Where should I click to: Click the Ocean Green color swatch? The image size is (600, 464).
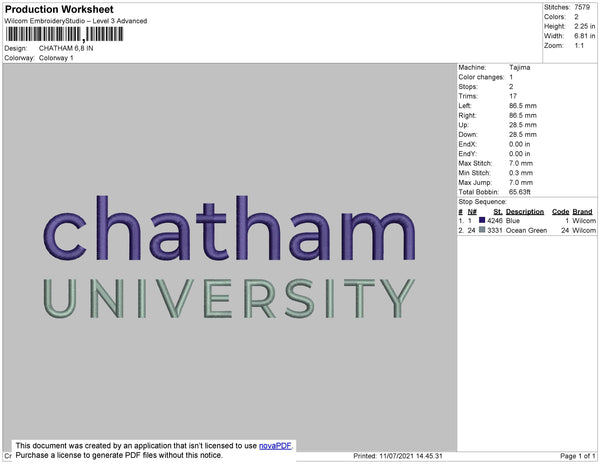pos(482,230)
